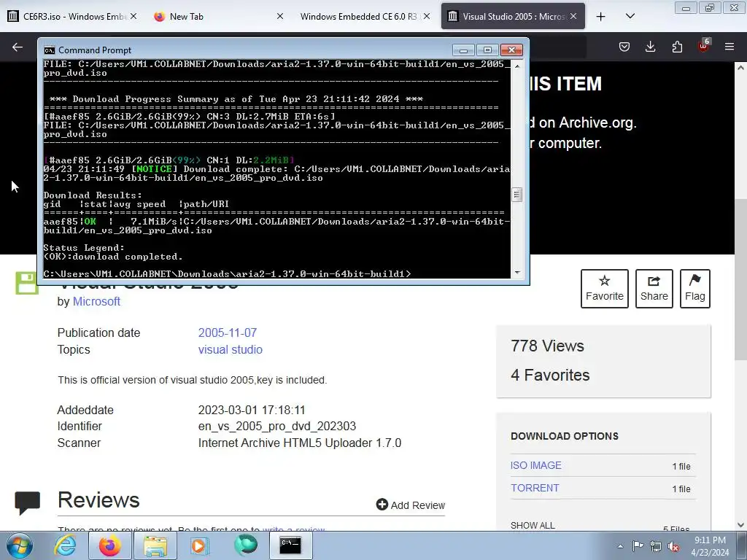Screen dimensions: 747x560
Task: Switch to CE6R3.iso tab
Action: pos(72,16)
